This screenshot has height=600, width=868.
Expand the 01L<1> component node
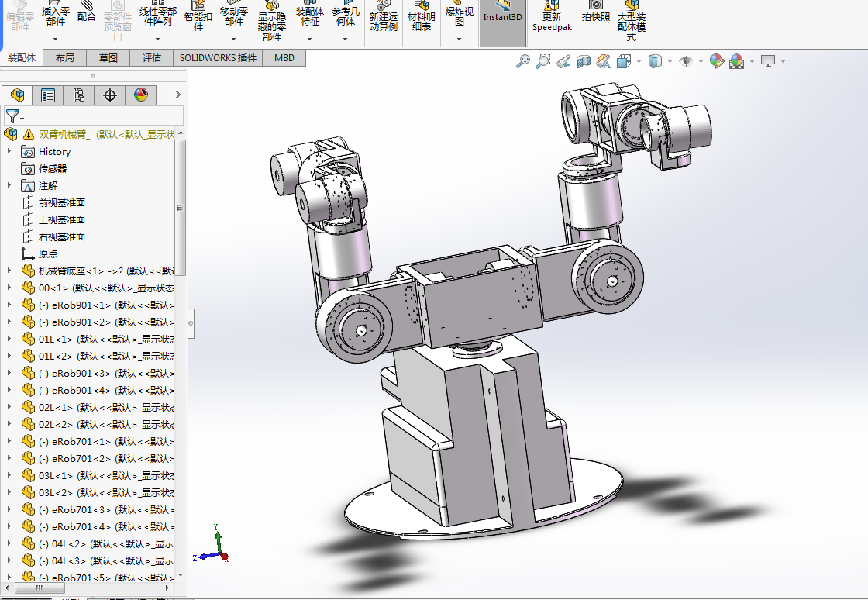pyautogui.click(x=9, y=339)
